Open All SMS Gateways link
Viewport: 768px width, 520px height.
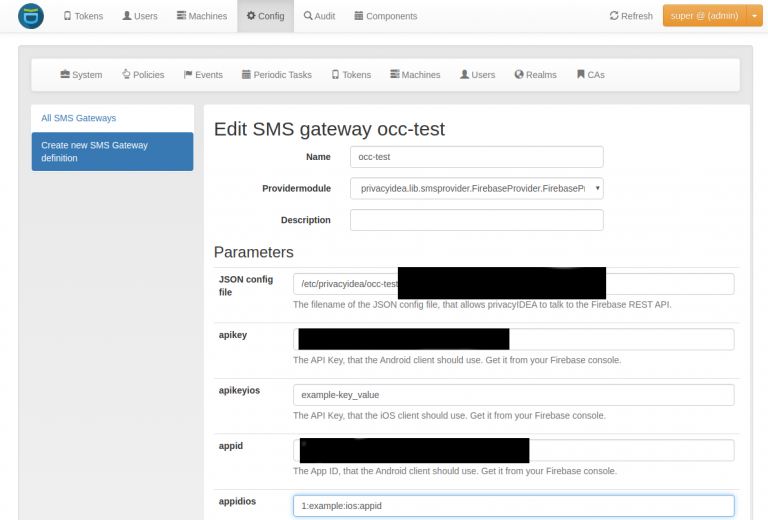point(78,118)
